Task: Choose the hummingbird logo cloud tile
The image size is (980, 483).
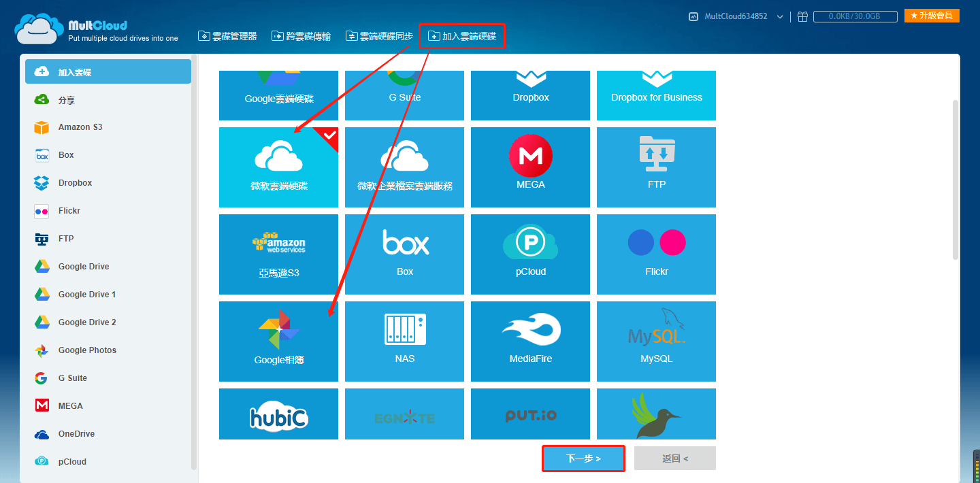Action: coord(656,414)
